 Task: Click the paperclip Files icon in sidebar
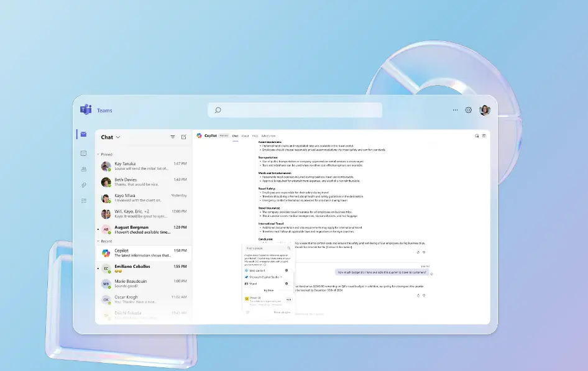coord(83,185)
